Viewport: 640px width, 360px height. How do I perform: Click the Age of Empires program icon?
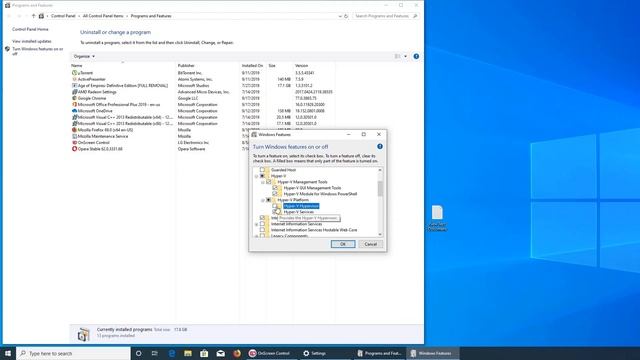(74, 86)
